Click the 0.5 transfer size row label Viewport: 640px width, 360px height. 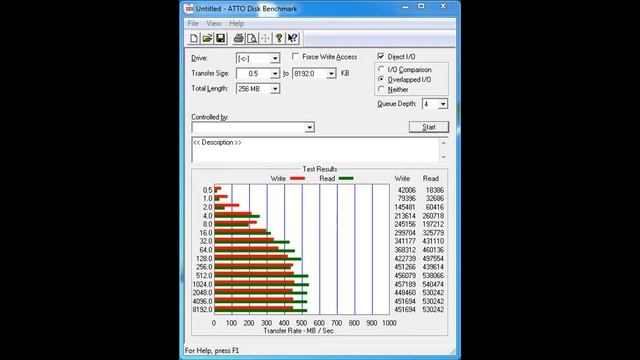coord(207,190)
